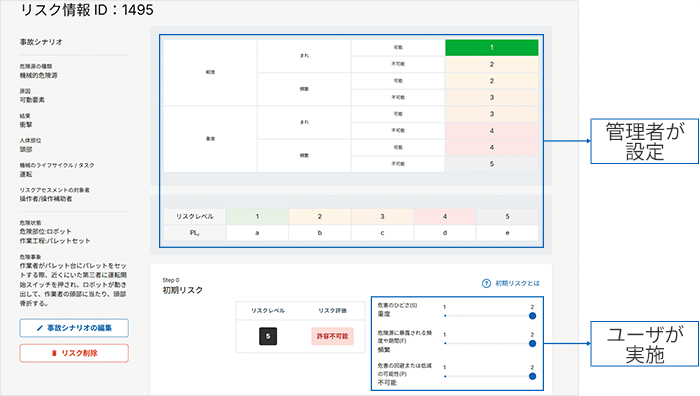Adjust the 危険源に暴露される頻度や時間(F) slider
This screenshot has height=396, width=700.
[x=489, y=343]
